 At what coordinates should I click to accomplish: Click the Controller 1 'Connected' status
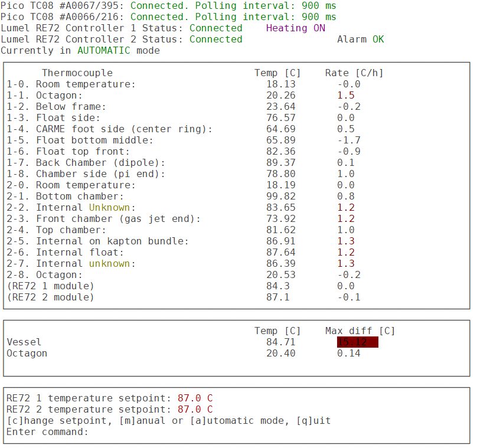click(x=215, y=28)
